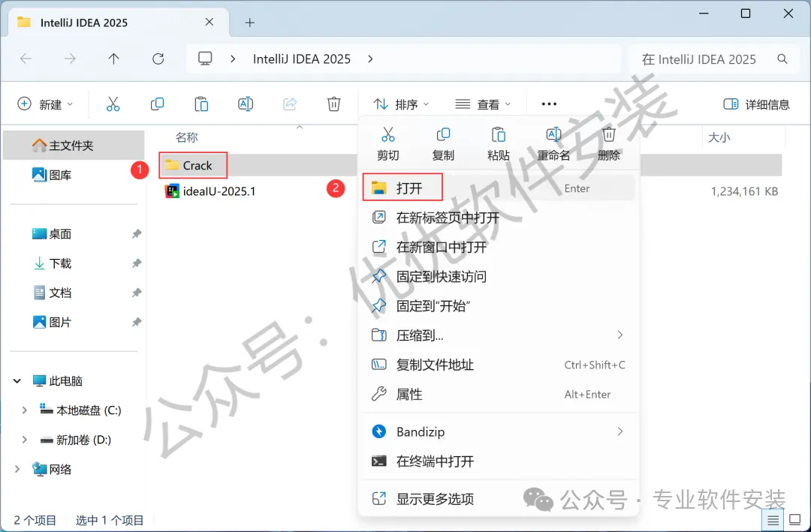Image resolution: width=811 pixels, height=532 pixels.
Task: Go back with the left arrow
Action: (26, 59)
